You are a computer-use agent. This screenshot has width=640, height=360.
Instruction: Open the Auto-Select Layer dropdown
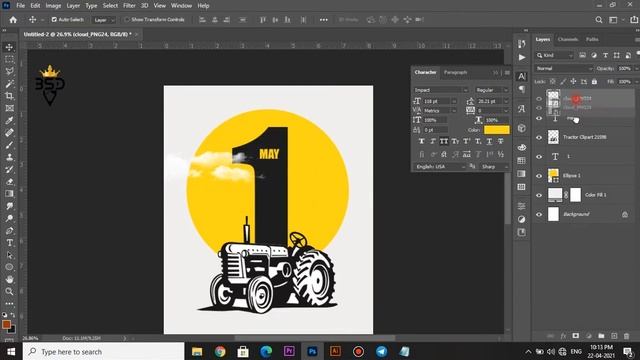click(104, 20)
